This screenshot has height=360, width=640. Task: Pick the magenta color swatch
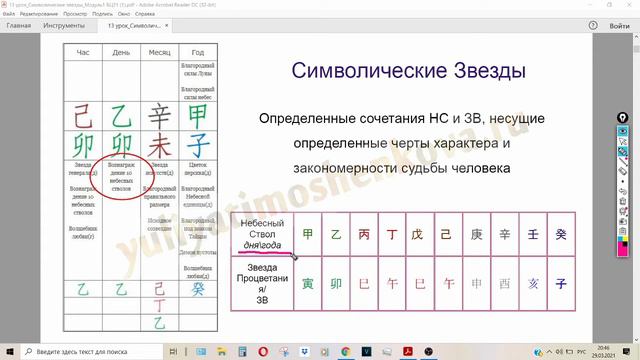click(622, 251)
